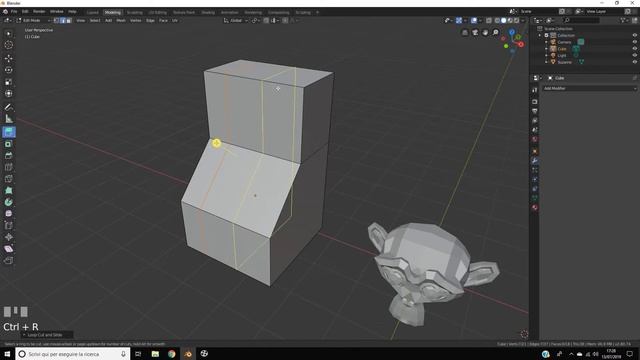Image resolution: width=640 pixels, height=360 pixels.
Task: Select the Edge Slide tool
Action: [9, 225]
